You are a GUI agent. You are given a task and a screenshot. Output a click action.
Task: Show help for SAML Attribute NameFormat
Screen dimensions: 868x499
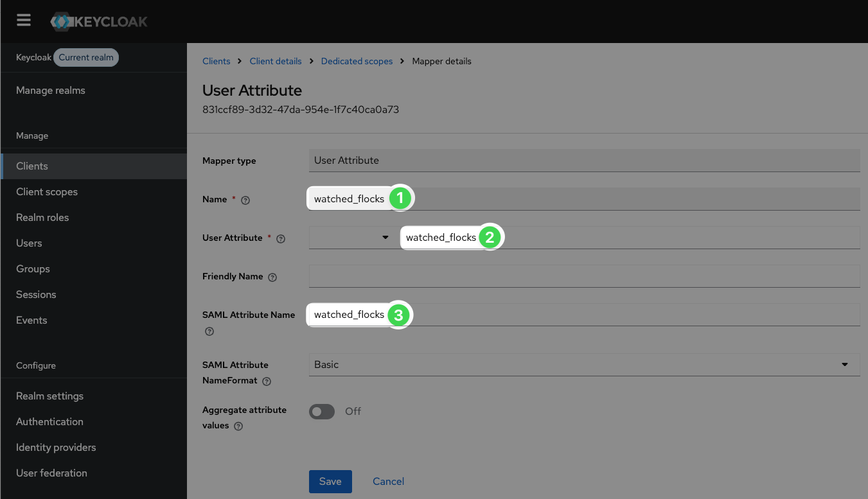267,381
